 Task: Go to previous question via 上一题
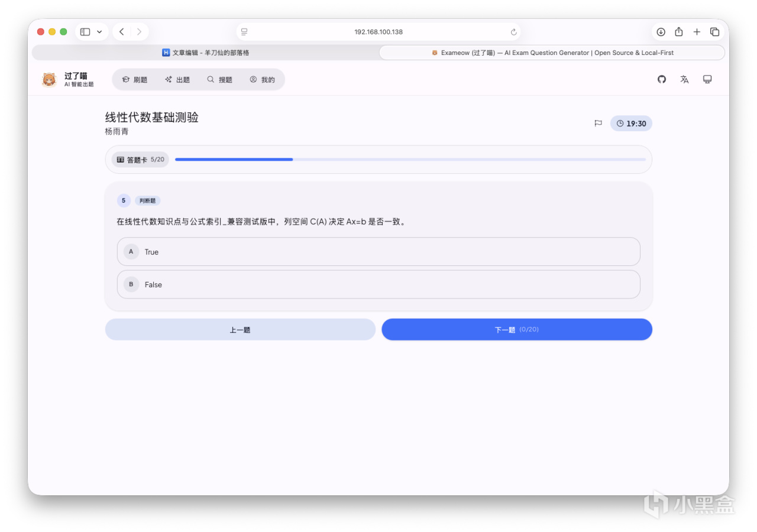[x=240, y=329]
